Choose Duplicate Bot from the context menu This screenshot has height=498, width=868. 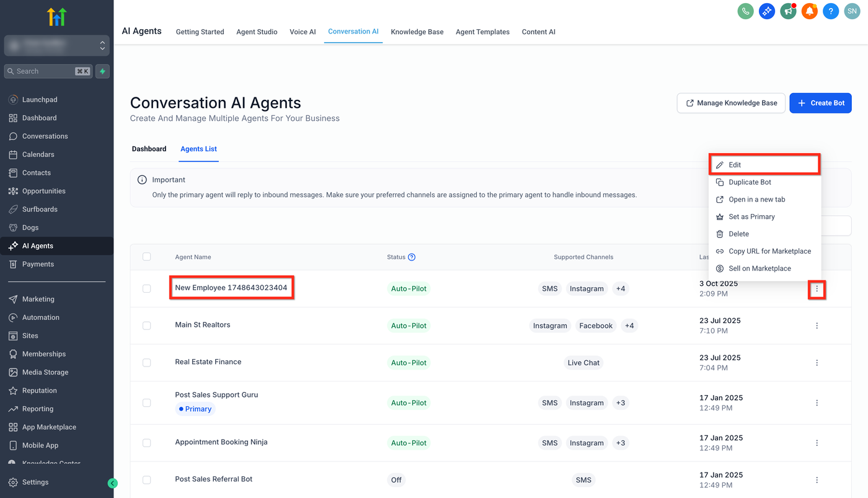click(x=750, y=182)
